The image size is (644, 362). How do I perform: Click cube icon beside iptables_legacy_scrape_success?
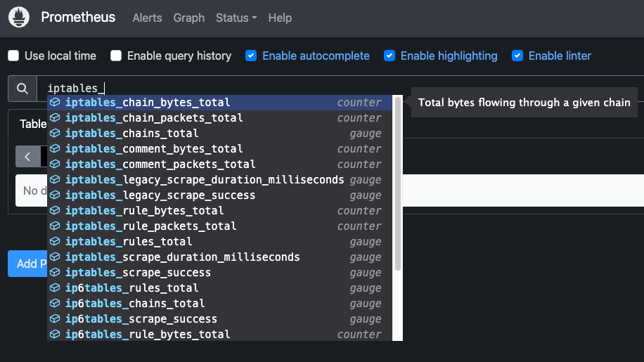[x=55, y=195]
